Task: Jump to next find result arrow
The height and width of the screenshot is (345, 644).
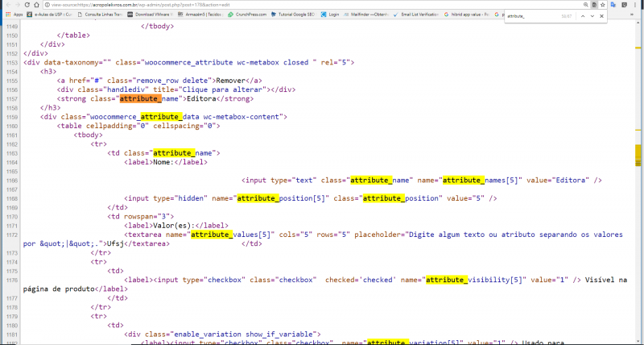Action: coord(592,15)
